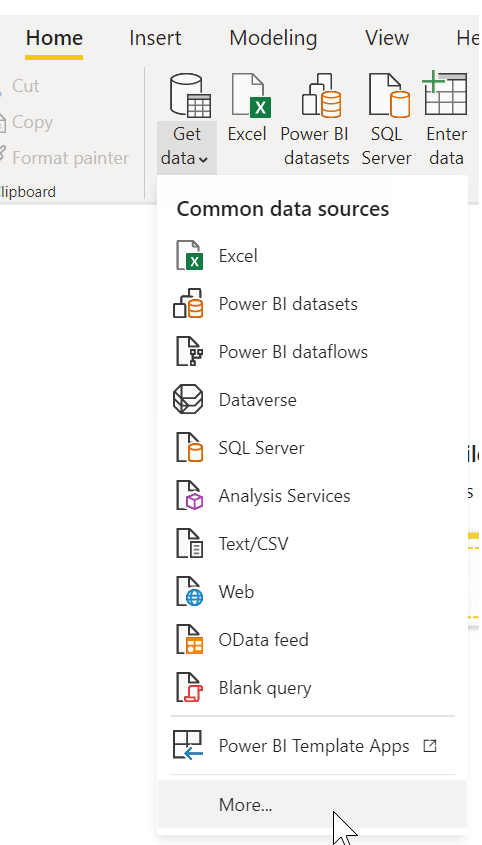Choose the Blank query menu entry
The image size is (482, 845).
pyautogui.click(x=265, y=688)
